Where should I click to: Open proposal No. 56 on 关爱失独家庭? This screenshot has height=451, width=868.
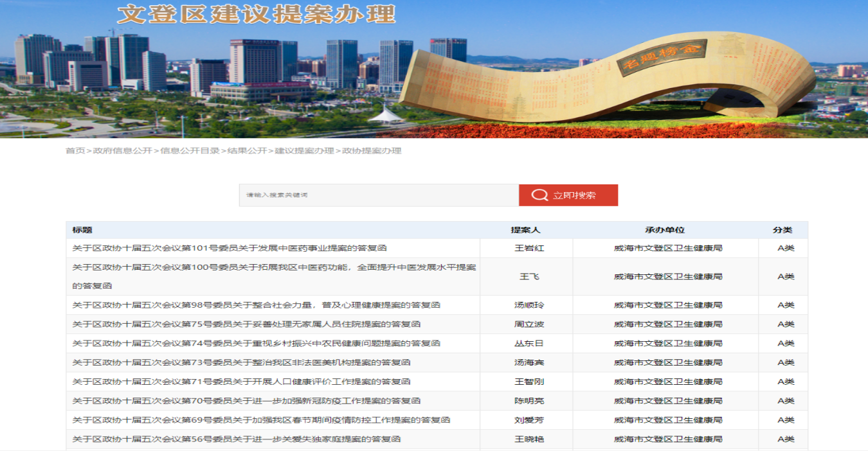[x=237, y=439]
